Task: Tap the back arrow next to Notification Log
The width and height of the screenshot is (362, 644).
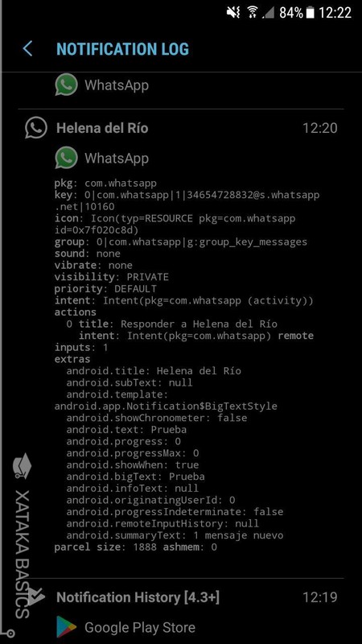Action: (x=27, y=49)
